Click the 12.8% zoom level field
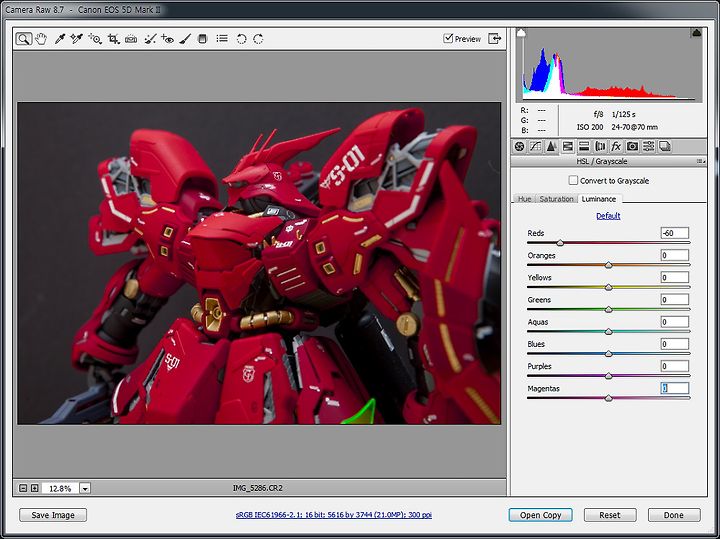Image resolution: width=720 pixels, height=539 pixels. coord(60,488)
